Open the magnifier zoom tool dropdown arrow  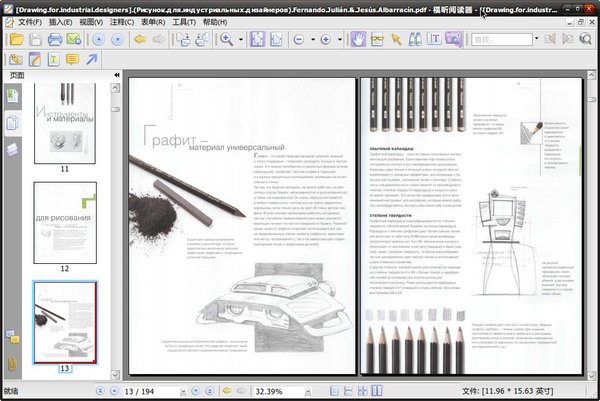pyautogui.click(x=241, y=39)
